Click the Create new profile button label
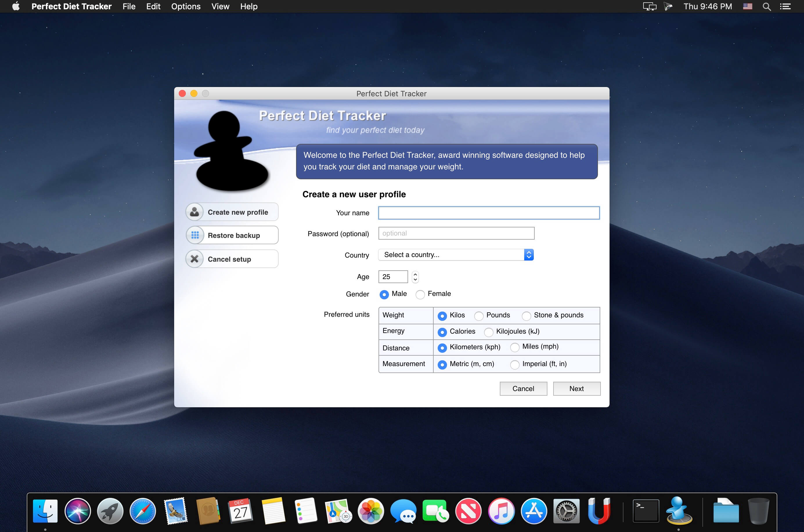The image size is (804, 532). (x=238, y=212)
